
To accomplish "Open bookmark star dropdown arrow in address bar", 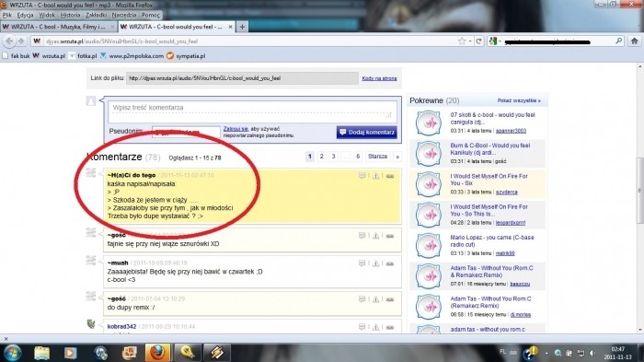I will [470, 41].
